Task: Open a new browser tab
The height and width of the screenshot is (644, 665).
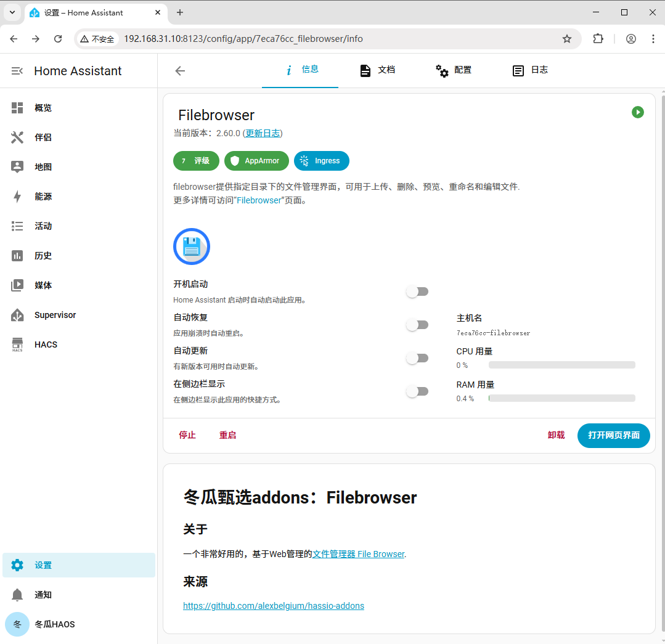Action: point(180,13)
